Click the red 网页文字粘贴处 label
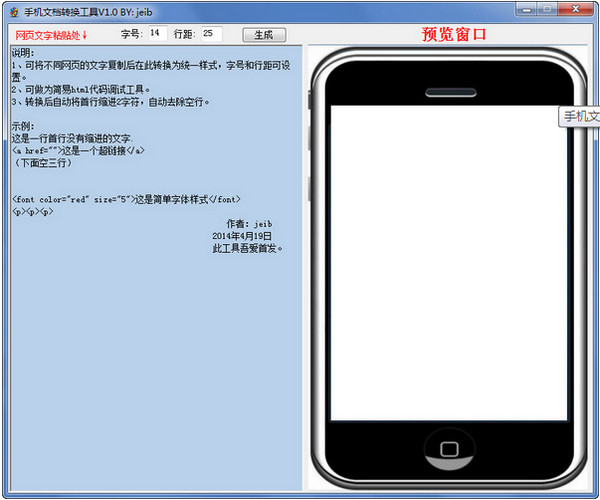Screen dimensions: 600x500 tap(51, 35)
